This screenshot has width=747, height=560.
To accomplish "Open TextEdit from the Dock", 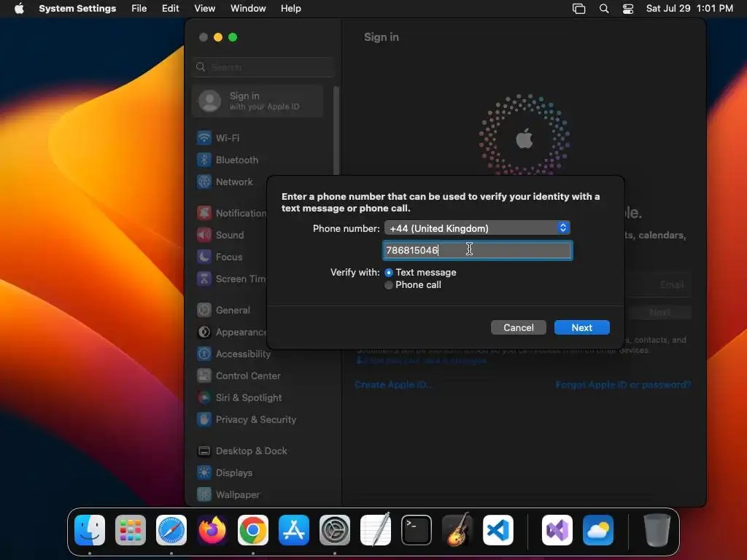I will click(x=376, y=530).
